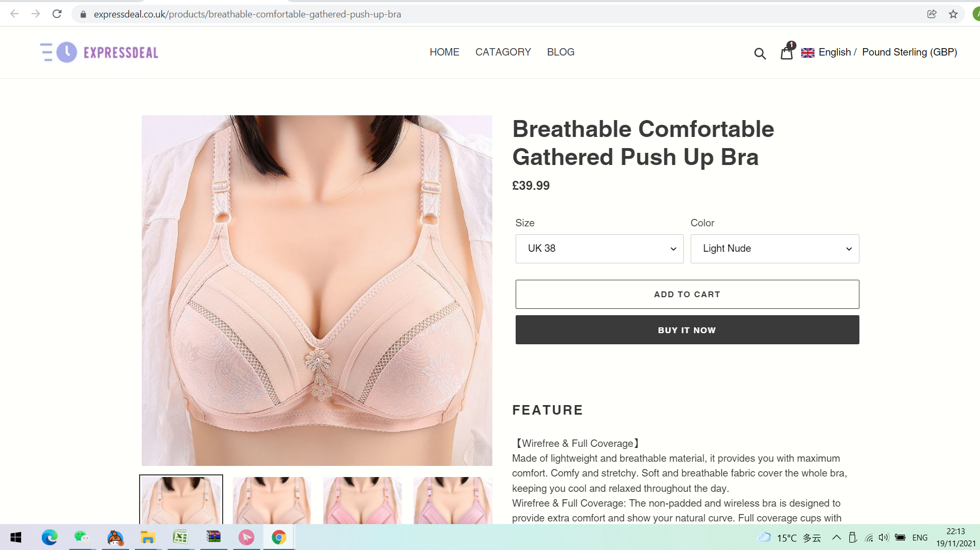The width and height of the screenshot is (980, 550).
Task: Click the BUY IT NOW button
Action: coord(687,330)
